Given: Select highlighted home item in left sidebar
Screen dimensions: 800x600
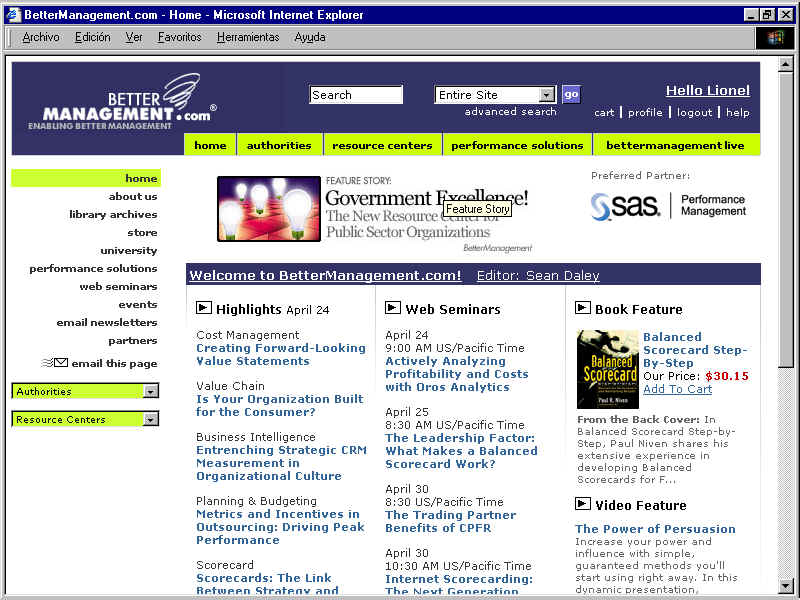Looking at the screenshot, I should 86,178.
